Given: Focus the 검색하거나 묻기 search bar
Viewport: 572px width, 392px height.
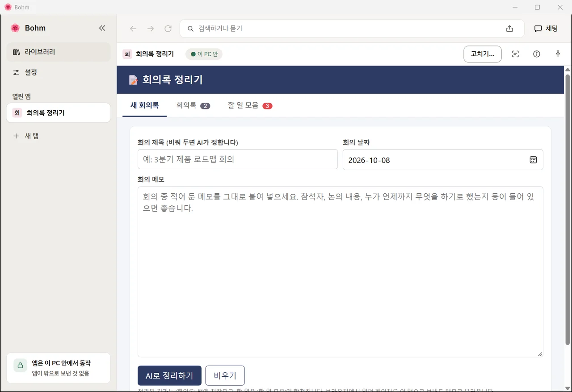Looking at the screenshot, I should 352,29.
